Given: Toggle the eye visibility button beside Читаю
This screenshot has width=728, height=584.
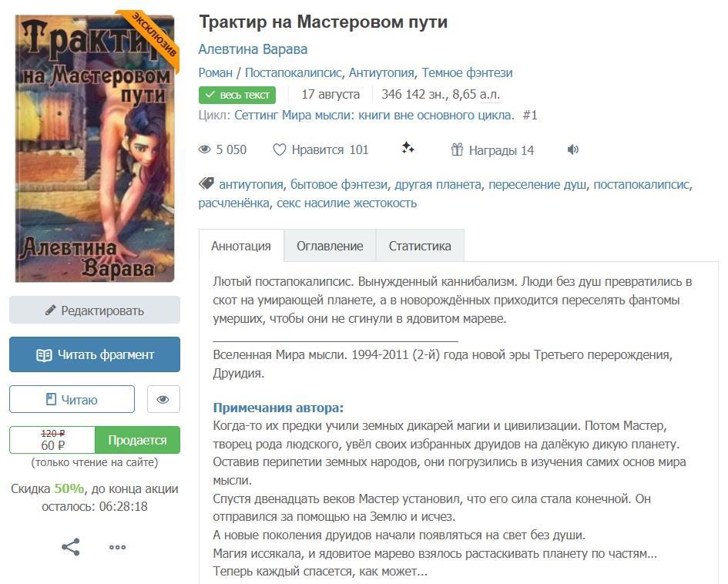Looking at the screenshot, I should [x=163, y=399].
